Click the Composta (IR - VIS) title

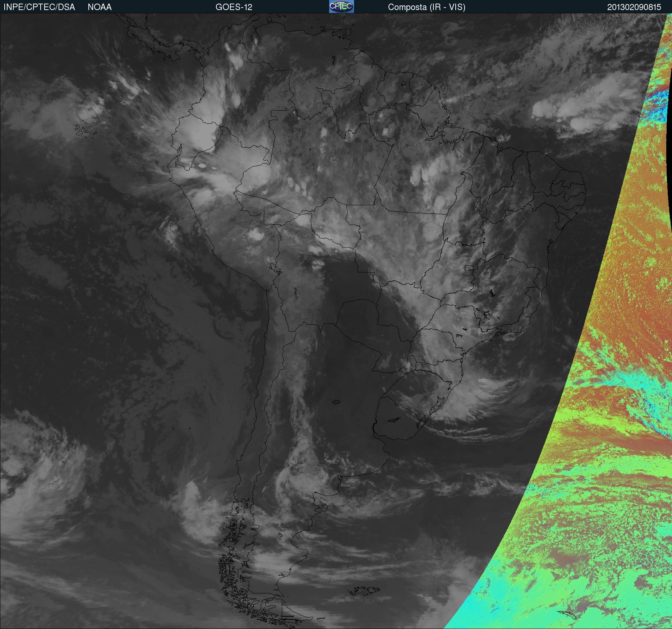click(427, 7)
